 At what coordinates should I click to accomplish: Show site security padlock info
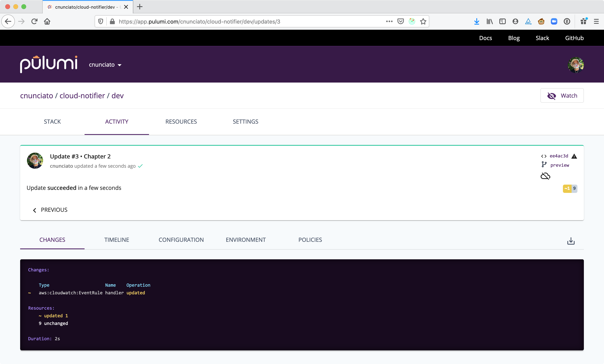[x=112, y=22]
